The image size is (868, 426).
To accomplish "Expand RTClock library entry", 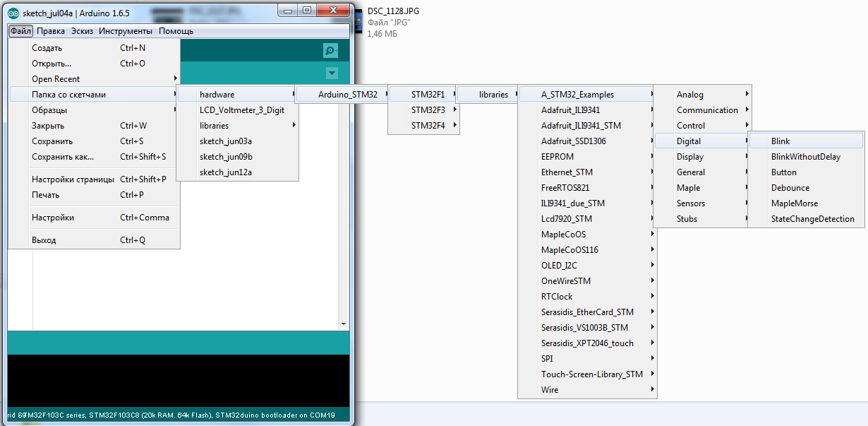I will coord(588,297).
